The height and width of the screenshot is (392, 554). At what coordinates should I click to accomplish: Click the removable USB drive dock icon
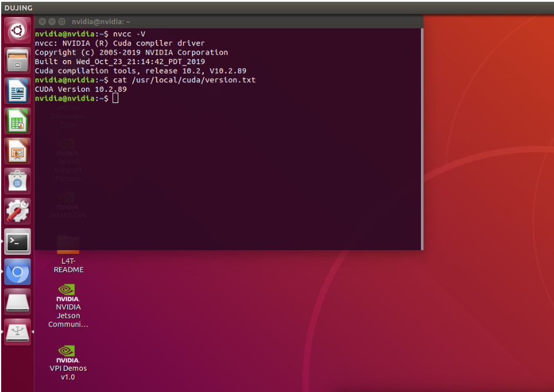pos(17,332)
